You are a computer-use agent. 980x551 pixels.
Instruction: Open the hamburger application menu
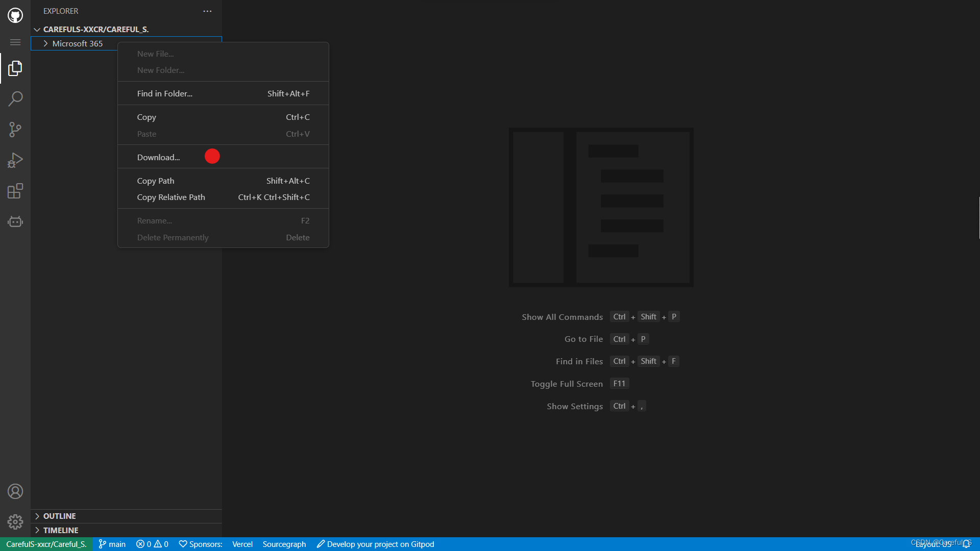point(15,42)
